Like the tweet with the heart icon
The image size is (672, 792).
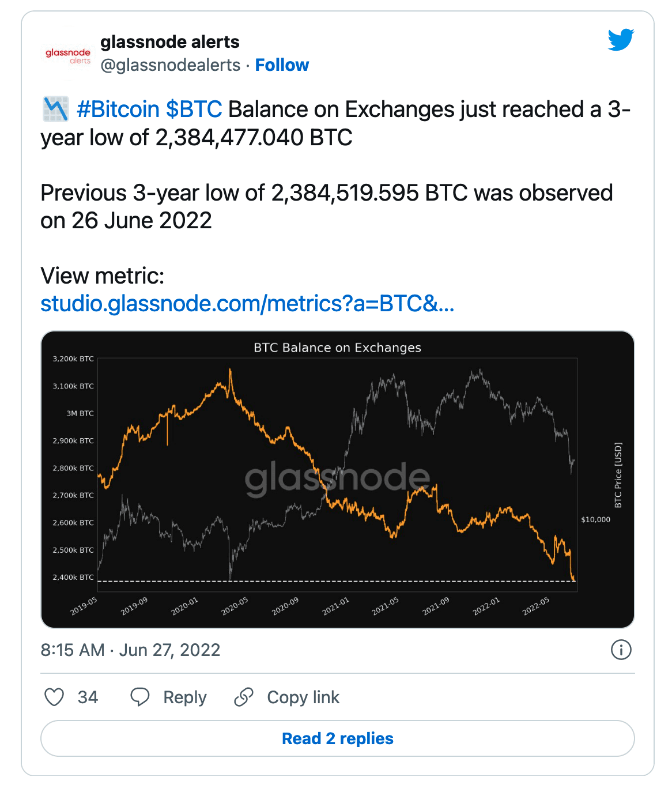(54, 697)
